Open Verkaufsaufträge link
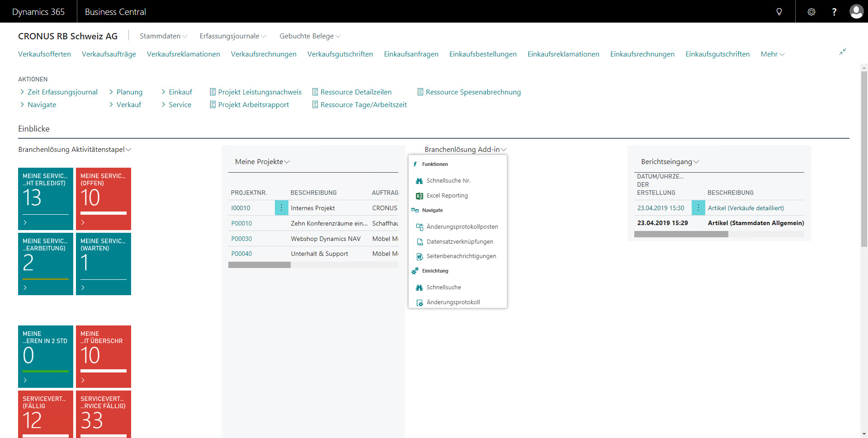The width and height of the screenshot is (868, 438). tap(109, 54)
